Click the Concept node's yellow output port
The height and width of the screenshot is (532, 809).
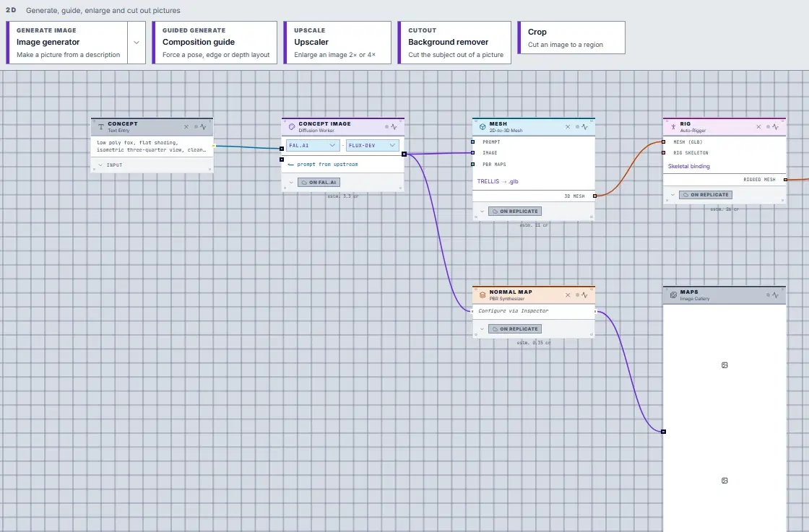[214, 146]
